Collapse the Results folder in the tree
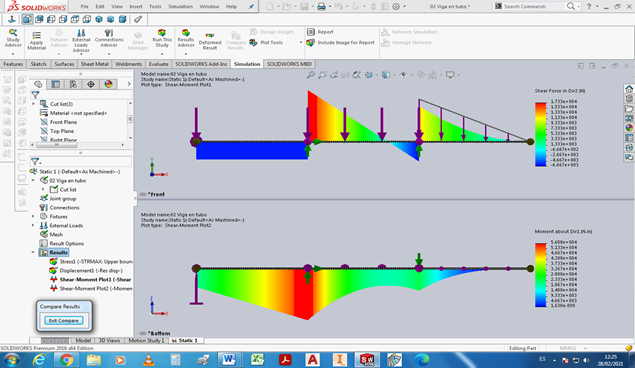 33,252
